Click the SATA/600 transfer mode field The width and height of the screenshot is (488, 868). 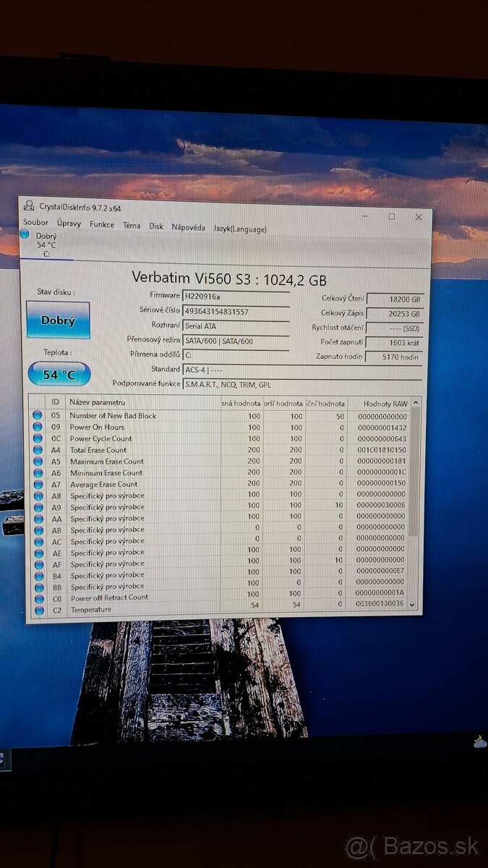tap(236, 341)
